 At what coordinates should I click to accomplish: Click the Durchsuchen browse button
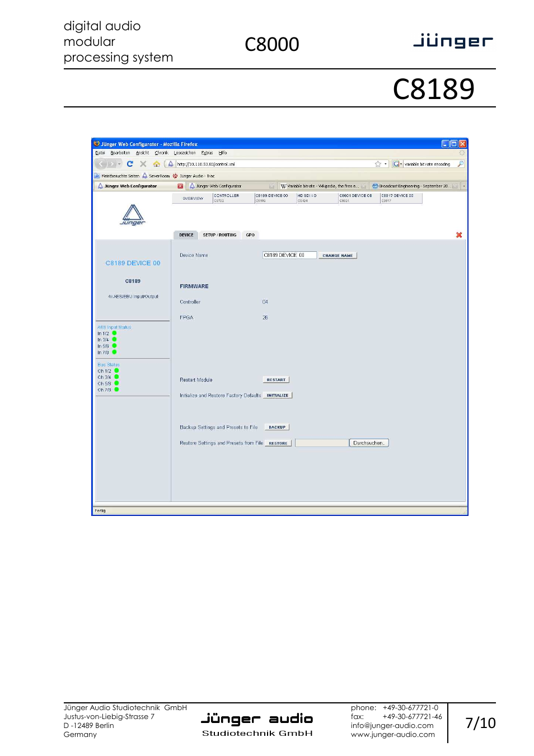(x=369, y=443)
